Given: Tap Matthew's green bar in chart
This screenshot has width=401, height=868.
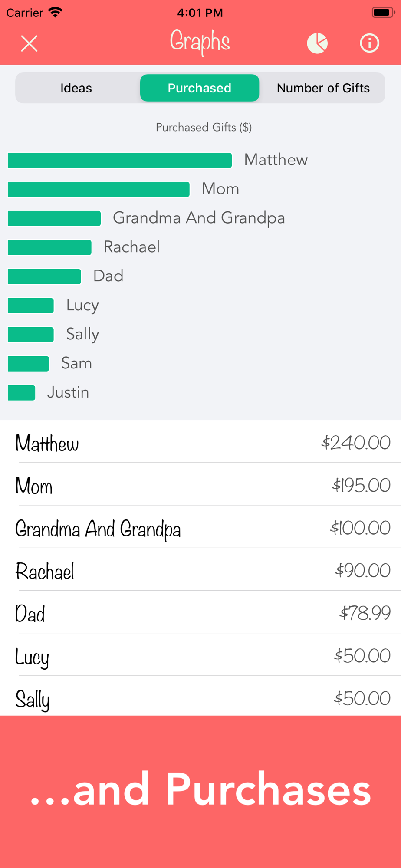Looking at the screenshot, I should coord(119,160).
